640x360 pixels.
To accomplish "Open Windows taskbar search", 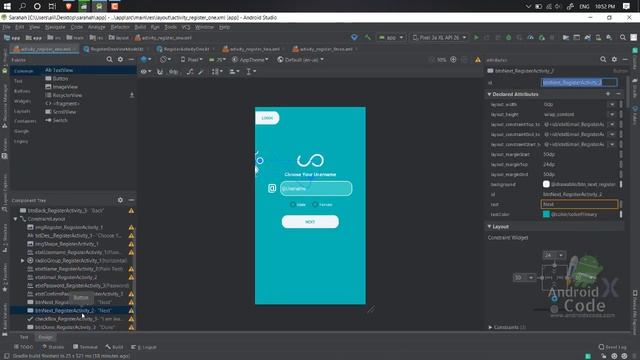I will click(22, 6).
